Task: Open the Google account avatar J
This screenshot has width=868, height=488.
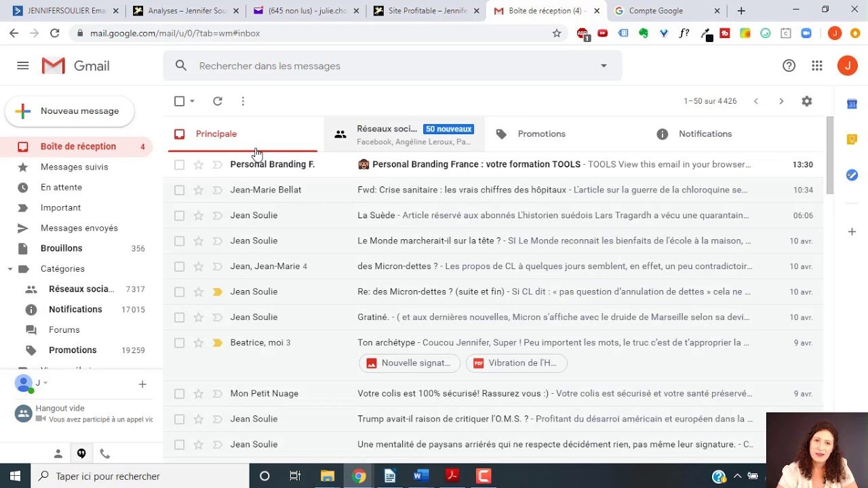Action: tap(847, 66)
